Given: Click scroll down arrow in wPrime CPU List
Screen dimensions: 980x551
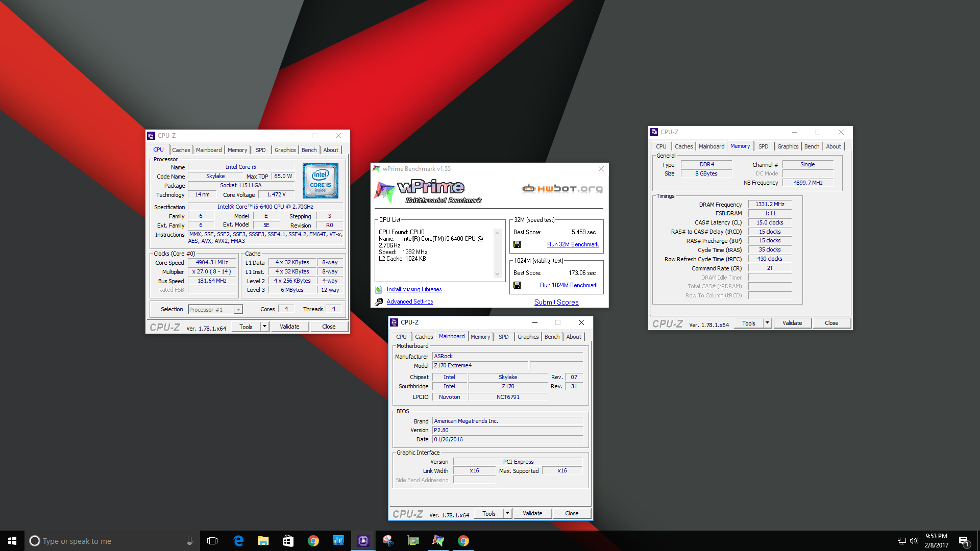Looking at the screenshot, I should click(x=497, y=274).
